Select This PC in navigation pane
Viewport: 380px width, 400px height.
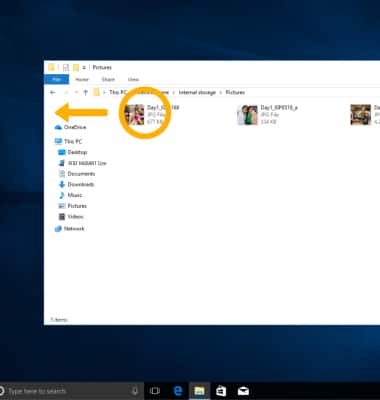click(68, 141)
